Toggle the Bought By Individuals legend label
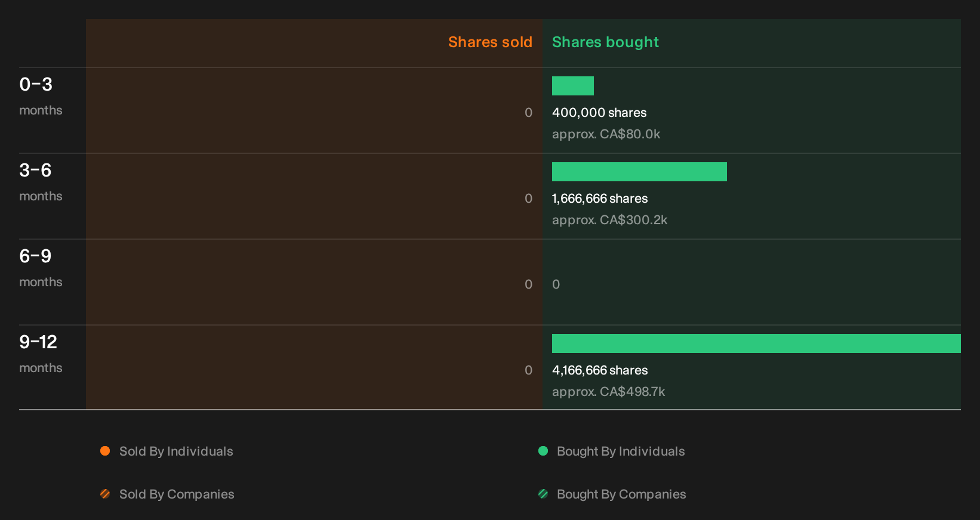Image resolution: width=980 pixels, height=520 pixels. 621,451
